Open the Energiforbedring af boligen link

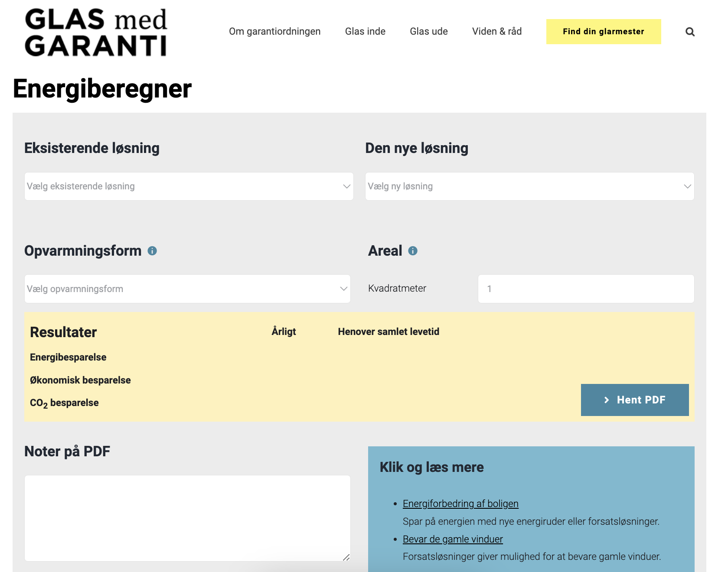tap(460, 504)
